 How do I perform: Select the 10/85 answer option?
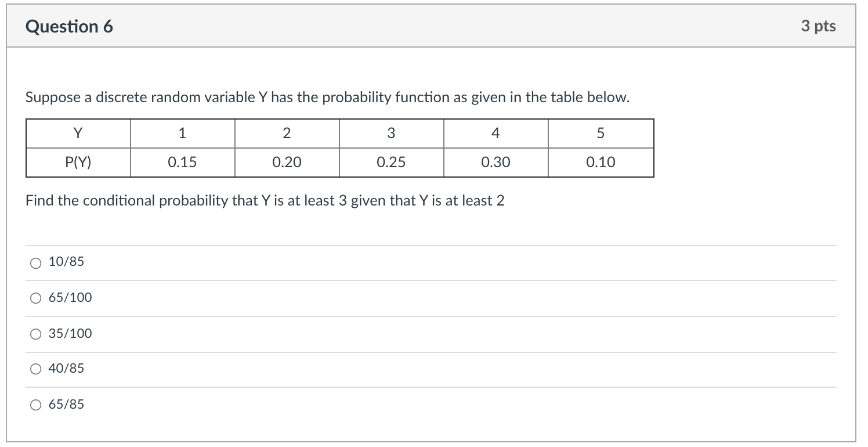click(x=35, y=262)
